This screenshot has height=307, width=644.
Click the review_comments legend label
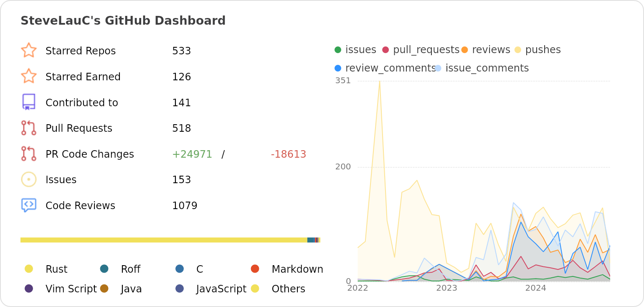click(390, 68)
